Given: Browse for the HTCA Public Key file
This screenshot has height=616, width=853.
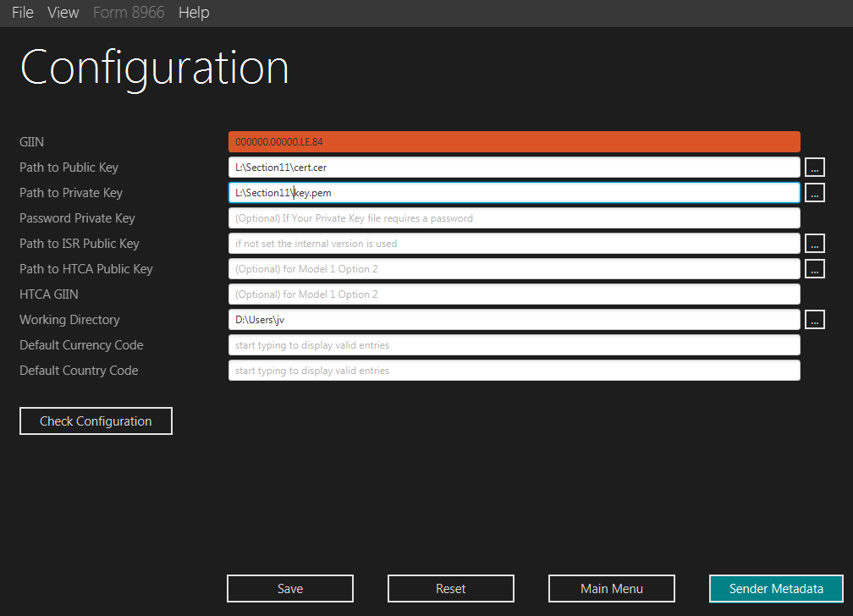Looking at the screenshot, I should click(x=814, y=269).
